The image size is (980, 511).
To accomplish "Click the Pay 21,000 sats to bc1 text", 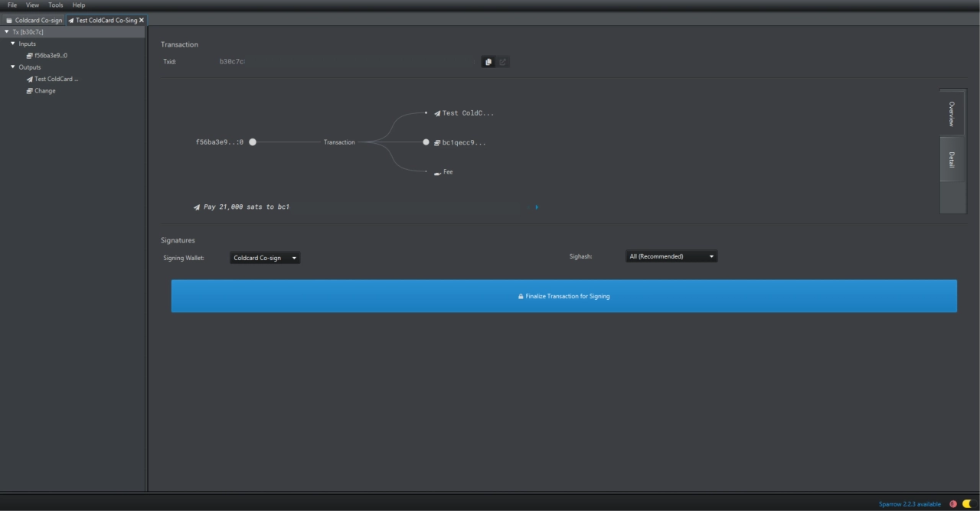I will click(247, 207).
